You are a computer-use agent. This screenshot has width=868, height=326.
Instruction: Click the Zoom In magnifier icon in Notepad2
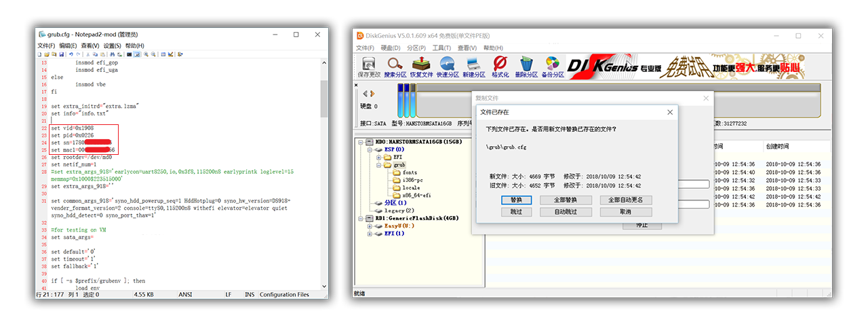tap(146, 54)
